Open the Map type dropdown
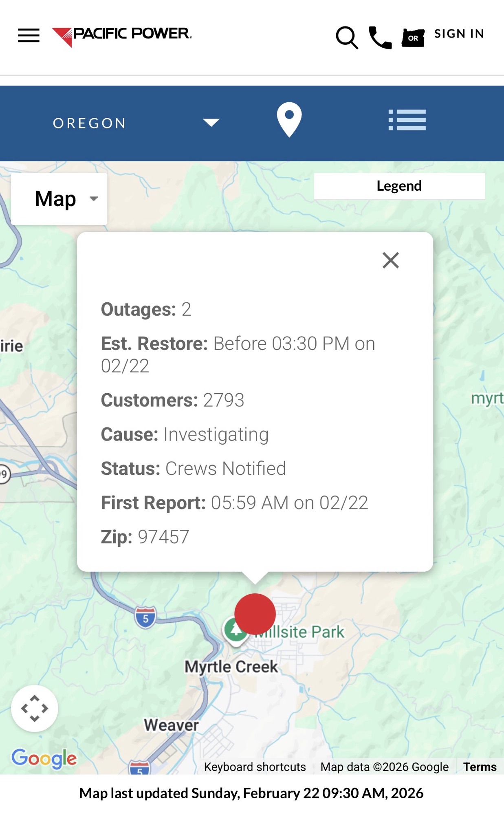Viewport: 504px width, 815px height. tap(59, 199)
